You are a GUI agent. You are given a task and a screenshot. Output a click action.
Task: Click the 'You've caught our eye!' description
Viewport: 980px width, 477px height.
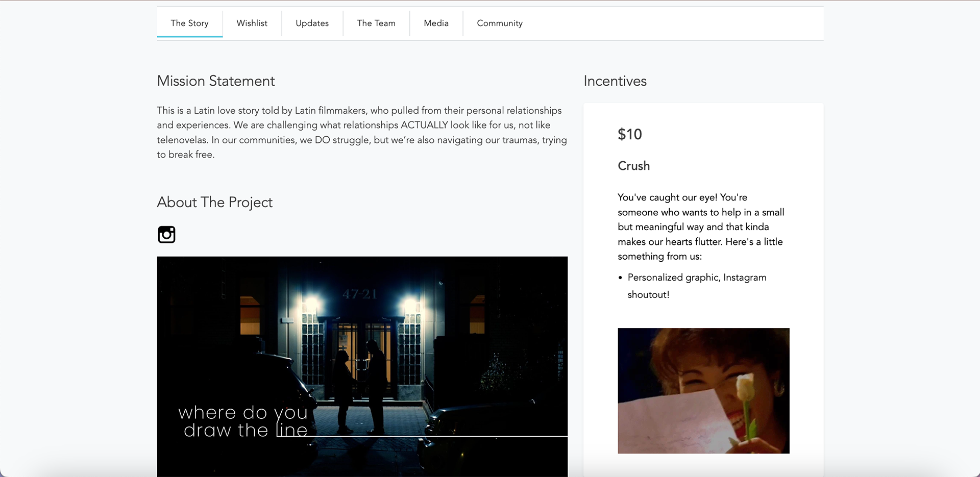(701, 227)
